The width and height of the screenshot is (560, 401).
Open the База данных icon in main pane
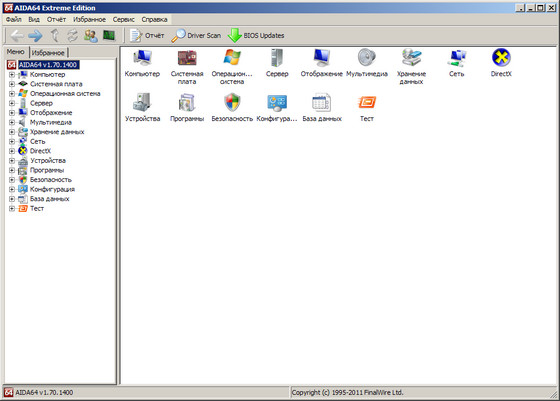point(322,102)
